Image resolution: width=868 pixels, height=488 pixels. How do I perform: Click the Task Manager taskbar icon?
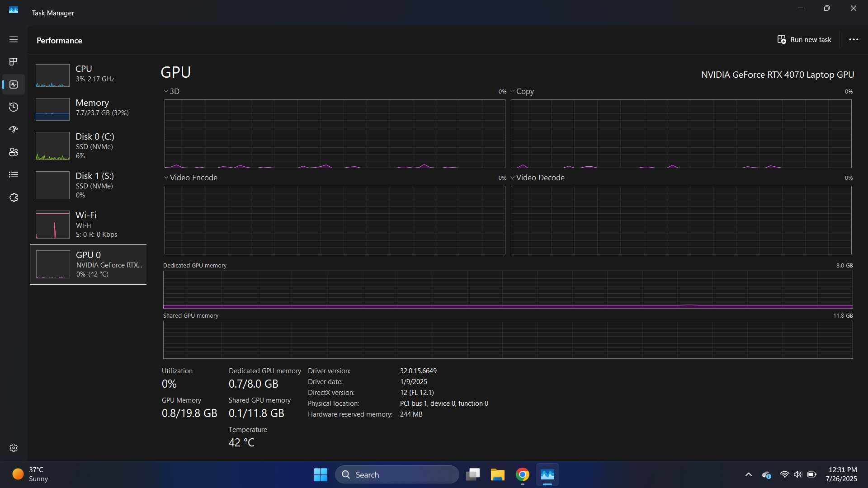(x=547, y=474)
